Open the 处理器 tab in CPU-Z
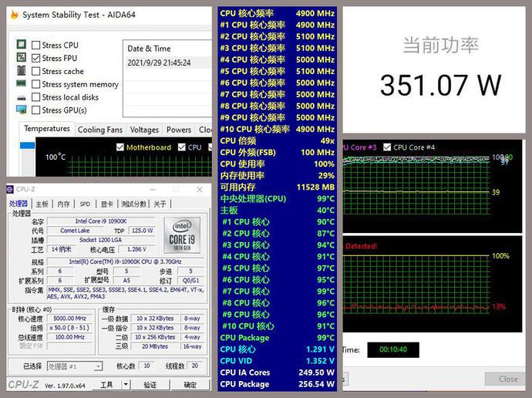This screenshot has height=398, width=532. click(19, 204)
